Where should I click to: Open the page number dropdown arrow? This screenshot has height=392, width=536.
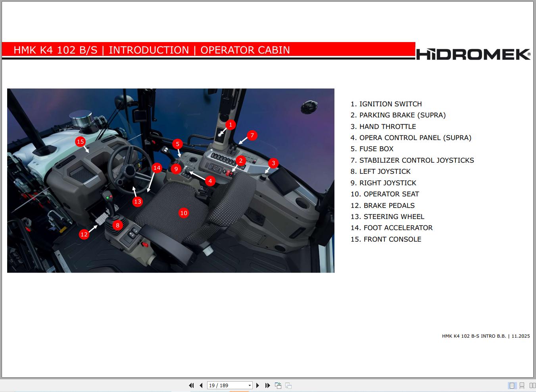250,385
